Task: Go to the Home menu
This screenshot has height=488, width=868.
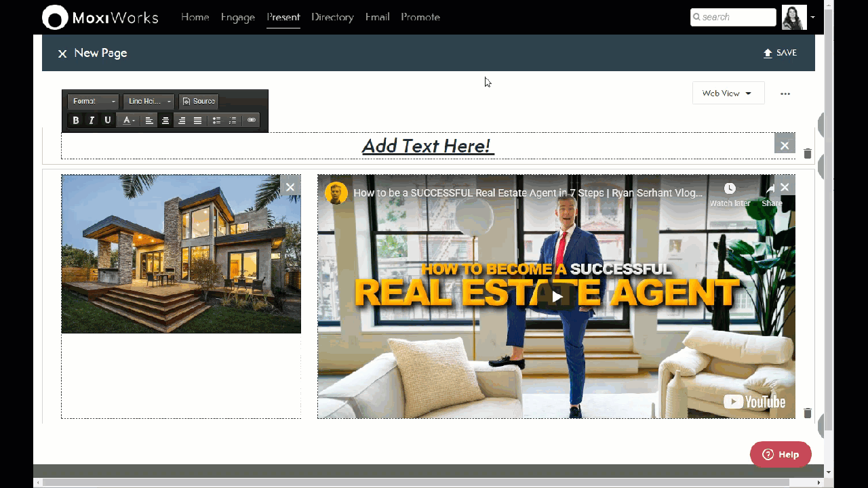Action: coord(195,17)
